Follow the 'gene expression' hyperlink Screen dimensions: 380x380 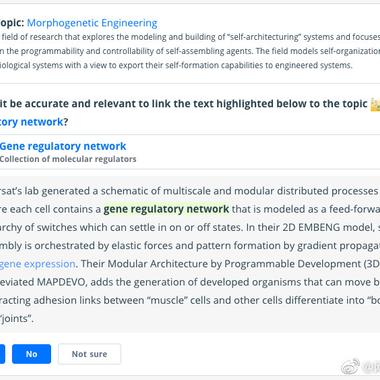click(38, 264)
